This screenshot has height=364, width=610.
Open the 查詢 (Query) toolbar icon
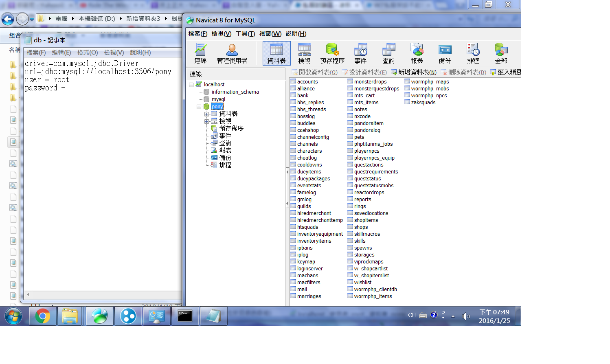point(388,53)
